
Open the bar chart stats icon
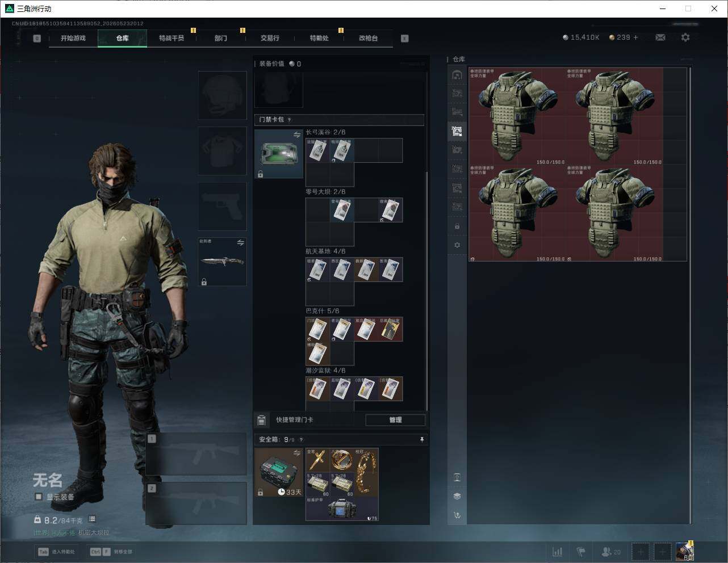[558, 552]
